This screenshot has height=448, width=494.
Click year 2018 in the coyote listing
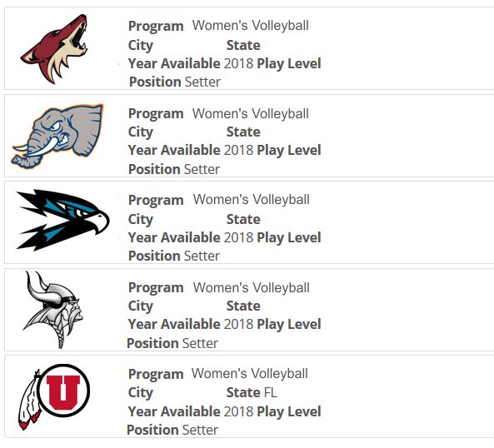(238, 63)
